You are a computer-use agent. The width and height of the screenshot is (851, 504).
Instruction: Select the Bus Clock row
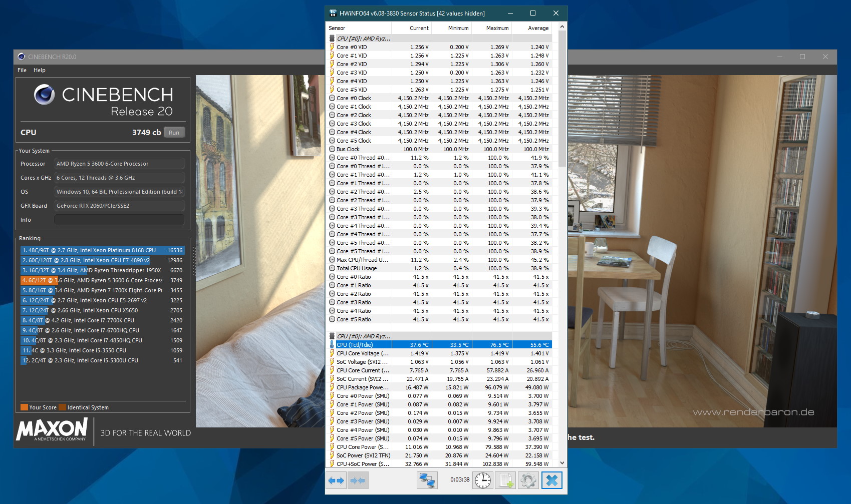point(439,149)
